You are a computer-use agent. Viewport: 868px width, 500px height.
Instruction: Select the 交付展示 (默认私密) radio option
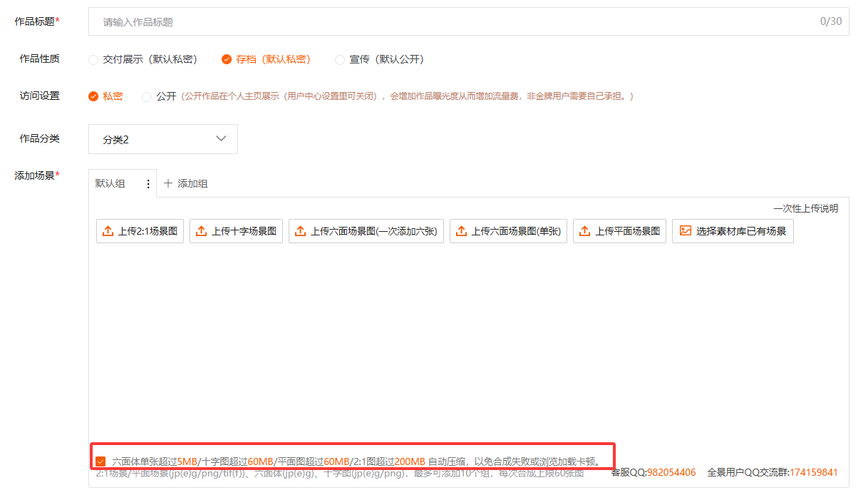[93, 60]
